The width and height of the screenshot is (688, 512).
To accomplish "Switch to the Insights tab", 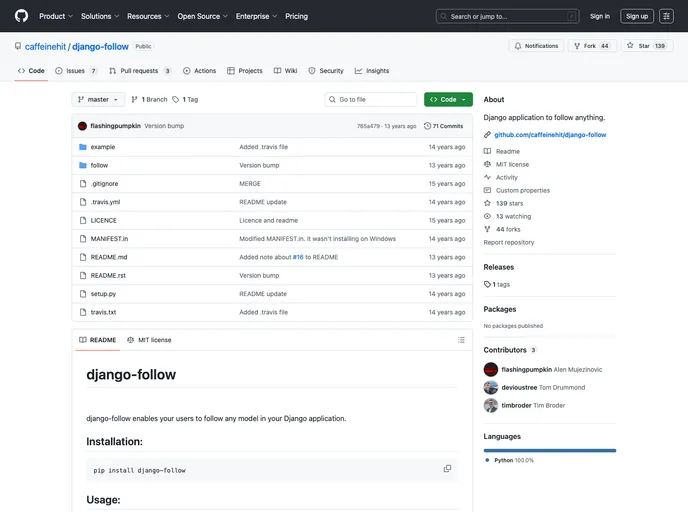I will click(x=372, y=71).
